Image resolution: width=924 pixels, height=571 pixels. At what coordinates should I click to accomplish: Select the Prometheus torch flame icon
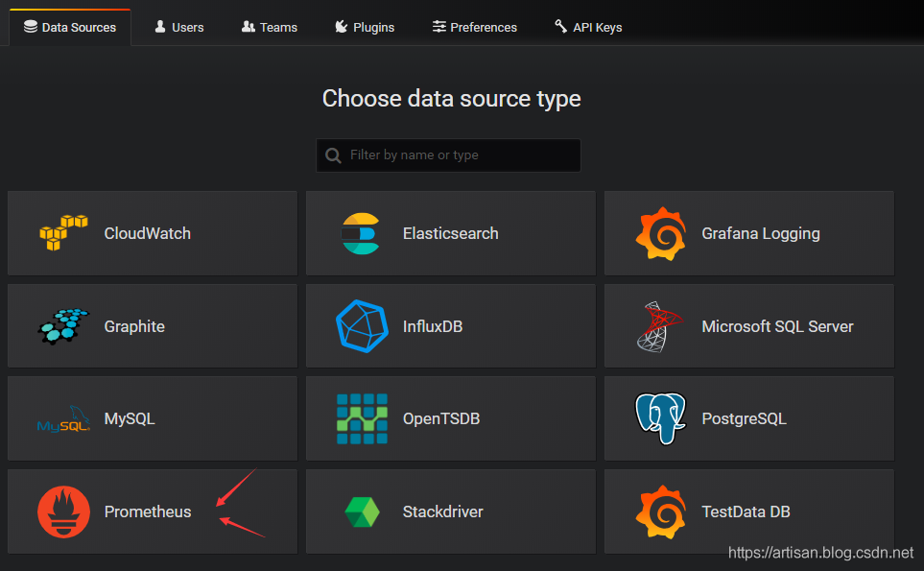[63, 512]
